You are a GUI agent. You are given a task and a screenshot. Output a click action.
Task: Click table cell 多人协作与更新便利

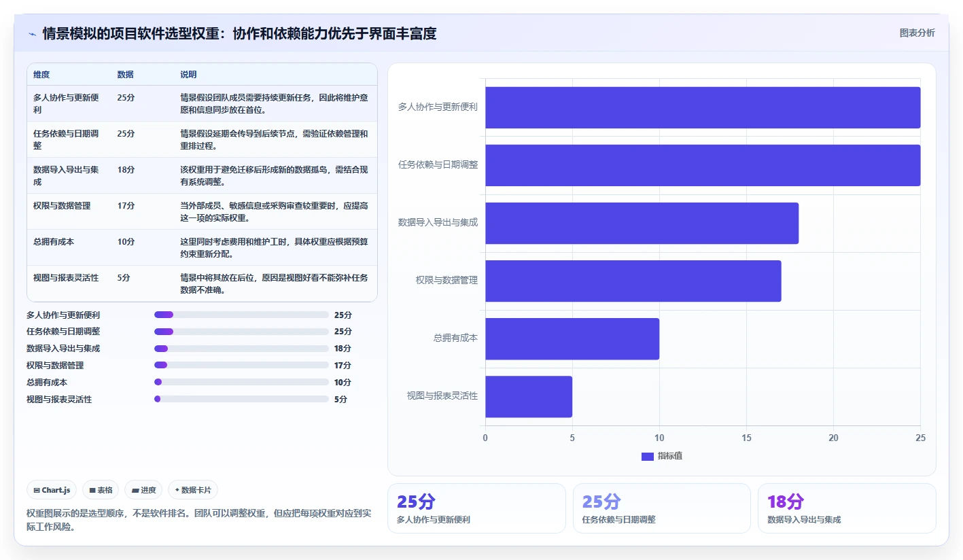tap(67, 103)
